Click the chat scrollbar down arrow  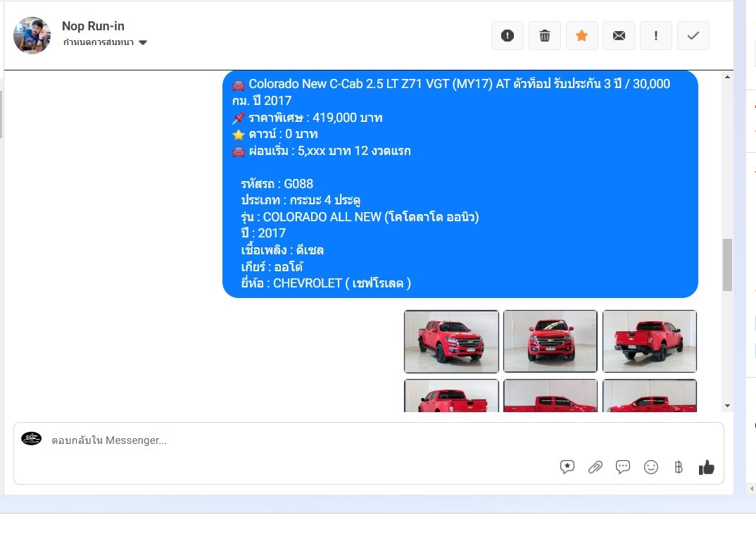[727, 406]
